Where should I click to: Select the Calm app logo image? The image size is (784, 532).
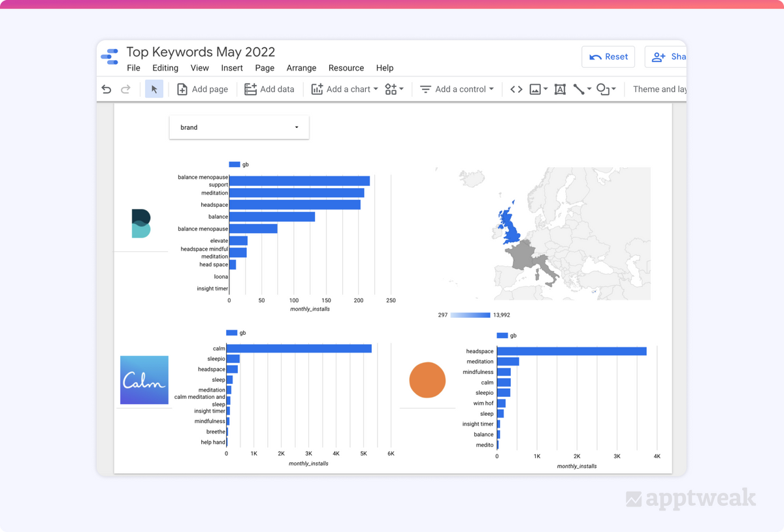pos(144,380)
